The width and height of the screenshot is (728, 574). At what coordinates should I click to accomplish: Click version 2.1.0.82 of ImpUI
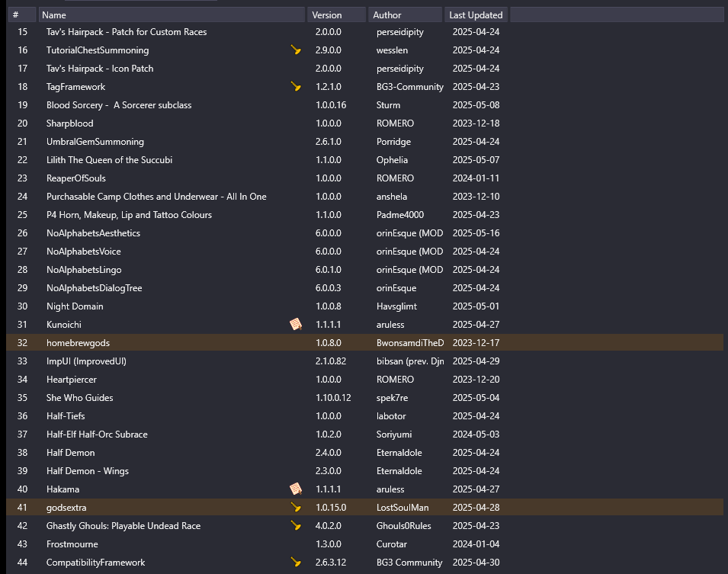pyautogui.click(x=331, y=361)
